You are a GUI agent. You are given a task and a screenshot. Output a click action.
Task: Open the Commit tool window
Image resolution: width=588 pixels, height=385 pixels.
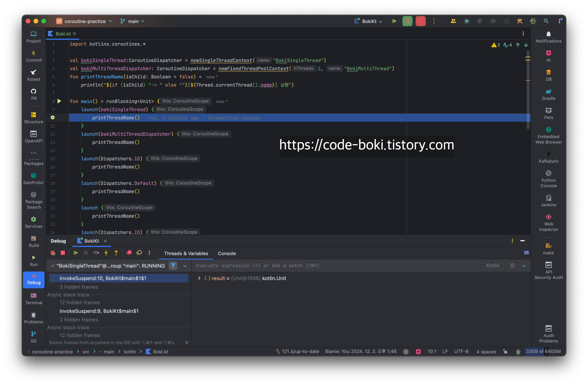click(34, 56)
